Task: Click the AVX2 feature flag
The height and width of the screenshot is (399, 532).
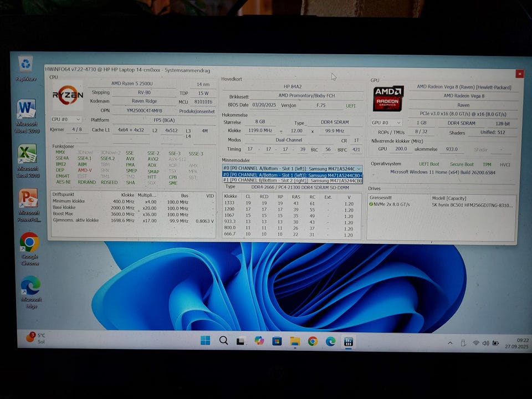Action: (x=153, y=159)
